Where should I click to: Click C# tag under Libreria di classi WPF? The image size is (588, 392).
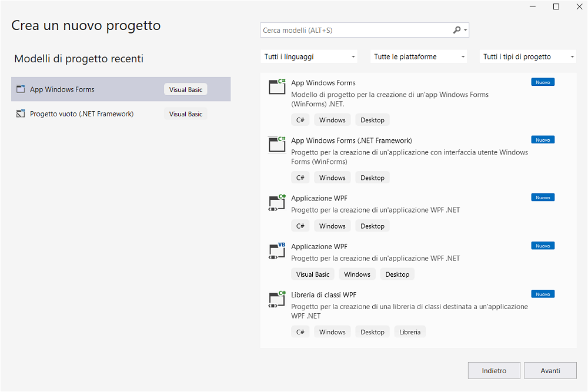coord(300,332)
